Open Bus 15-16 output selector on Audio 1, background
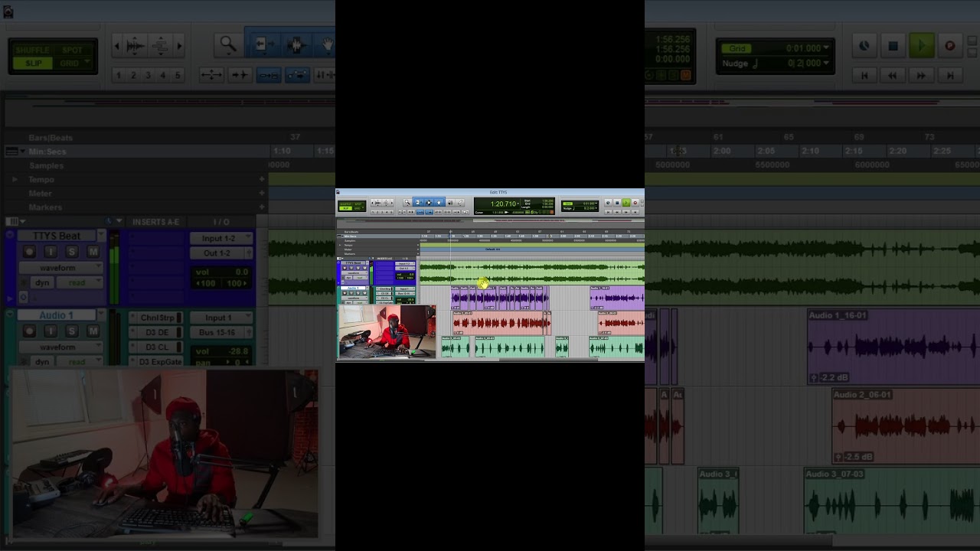 coord(221,332)
